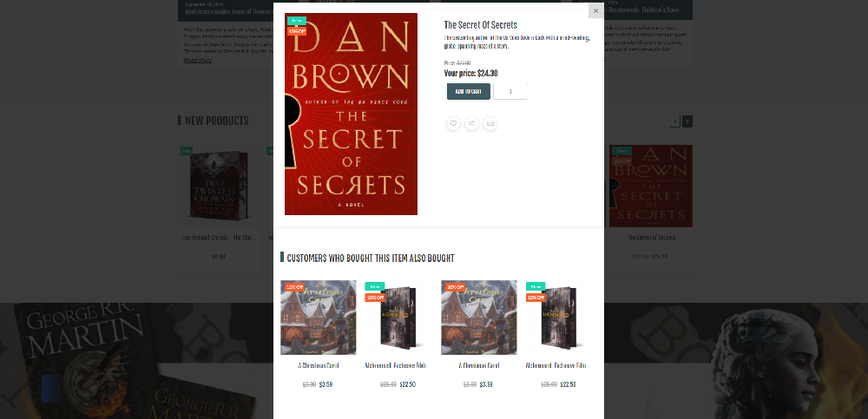Email a friend using envelope icon
This screenshot has height=419, width=868.
[x=490, y=123]
